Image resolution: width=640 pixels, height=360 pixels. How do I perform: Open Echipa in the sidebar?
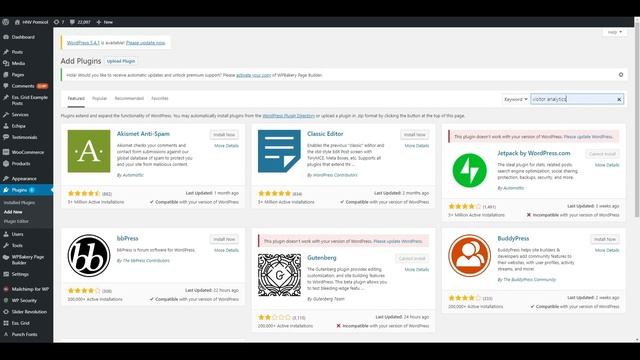click(18, 126)
